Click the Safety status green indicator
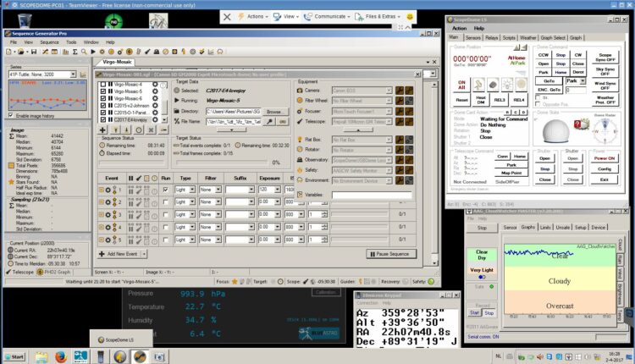Image resolution: width=635 pixels, height=364 pixels. click(x=431, y=282)
